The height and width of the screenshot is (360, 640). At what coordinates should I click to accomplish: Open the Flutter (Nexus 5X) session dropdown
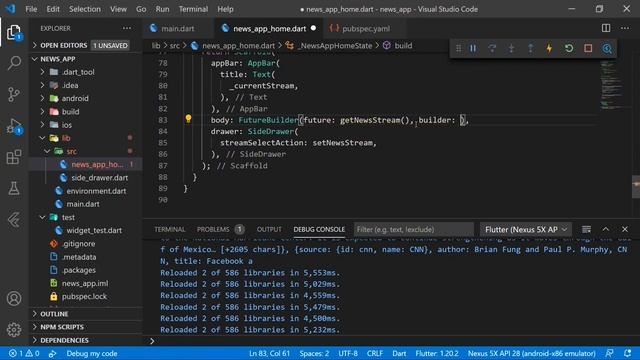526,229
